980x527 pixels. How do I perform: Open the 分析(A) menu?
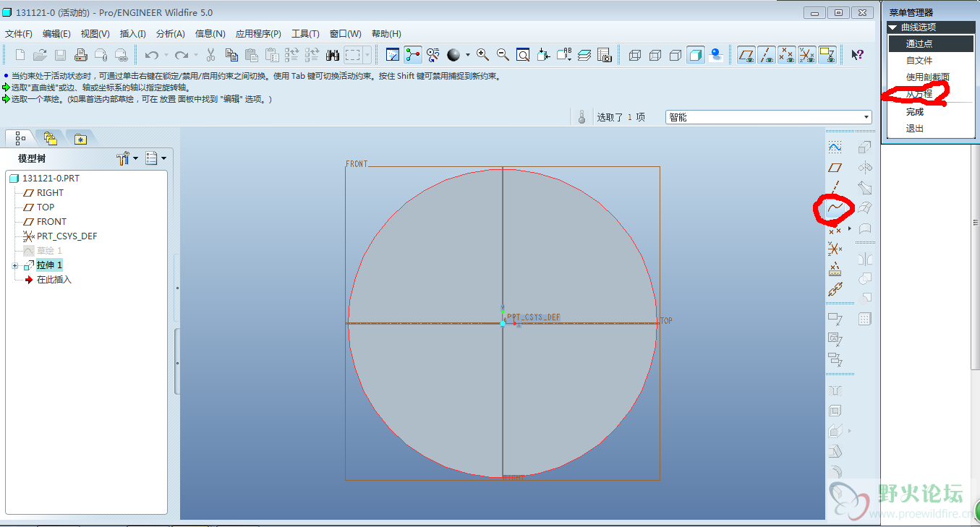coord(170,34)
